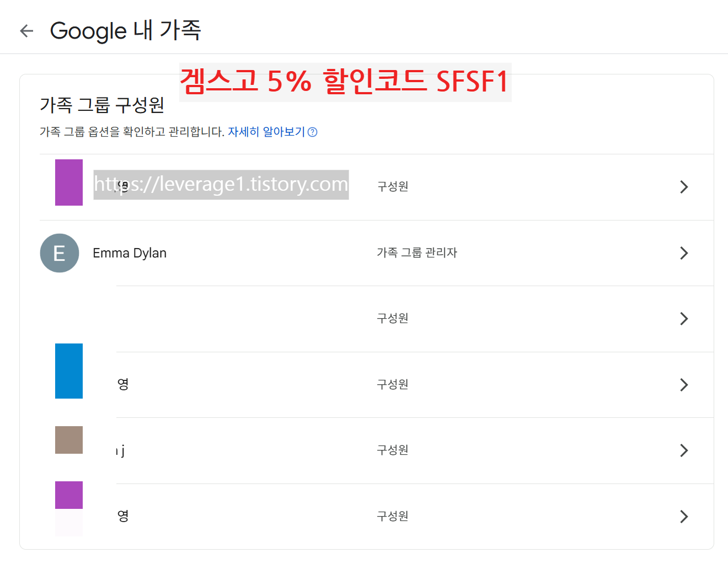Click the 구성원 label on member j's row
Viewport: 728px width, 564px height.
392,450
